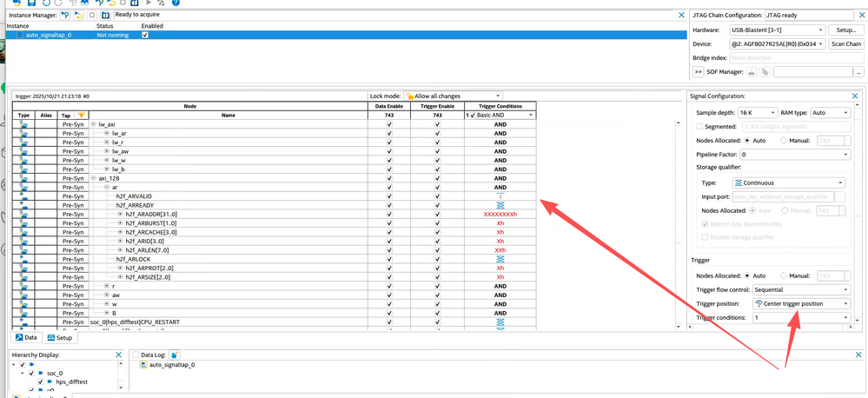Click the Data Log icon button
868x398 pixels.
[175, 355]
